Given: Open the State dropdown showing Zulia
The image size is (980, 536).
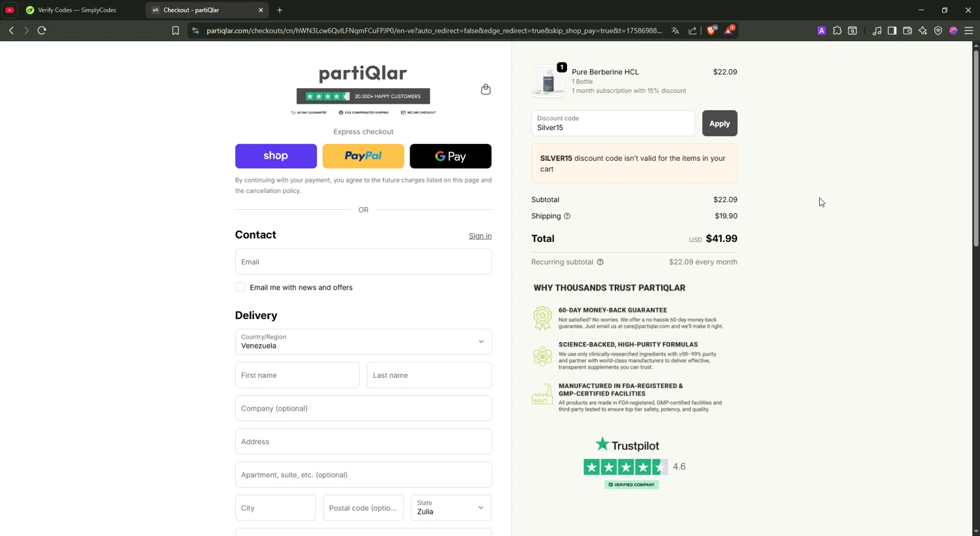Looking at the screenshot, I should [451, 508].
